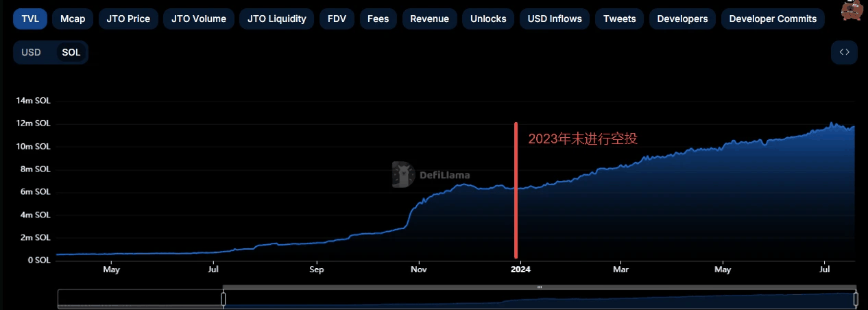
Task: Show Revenue metric
Action: 429,19
